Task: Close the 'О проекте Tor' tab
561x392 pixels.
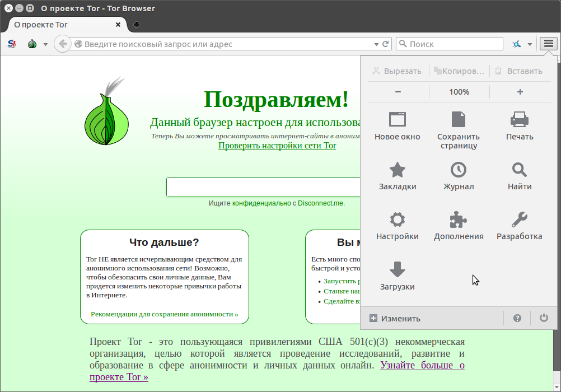Action: [x=118, y=25]
